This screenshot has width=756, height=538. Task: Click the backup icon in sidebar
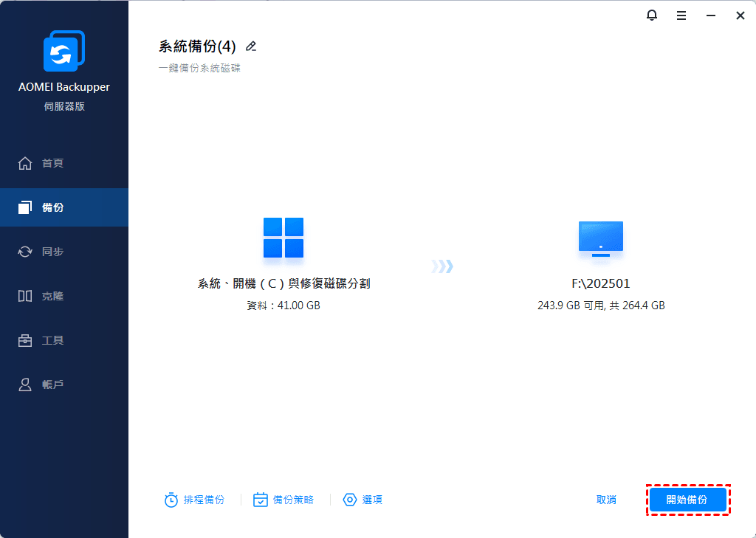pos(25,207)
